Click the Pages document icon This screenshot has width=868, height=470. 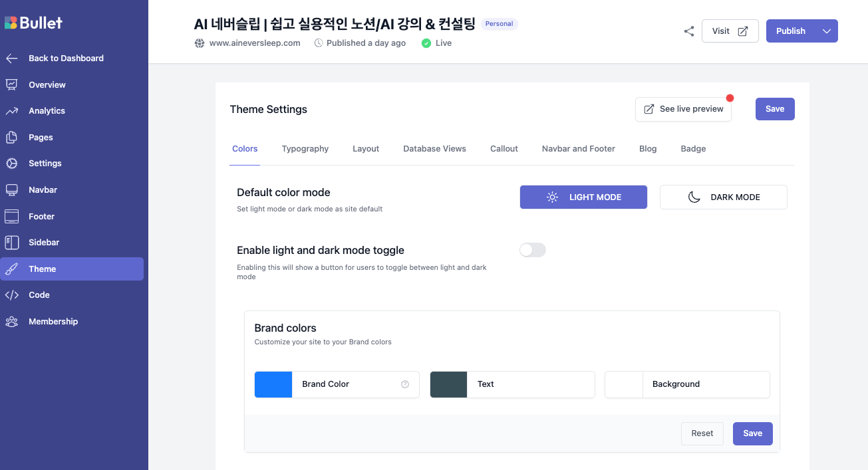pyautogui.click(x=11, y=138)
